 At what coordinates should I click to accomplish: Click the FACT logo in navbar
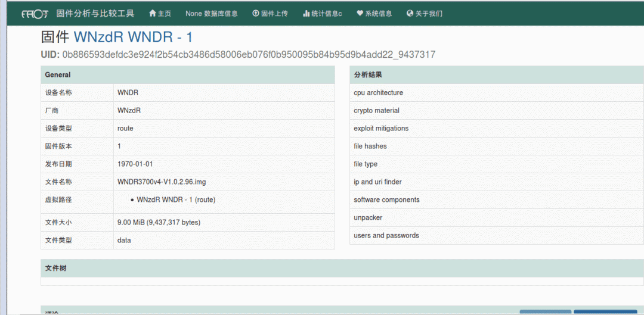point(35,14)
